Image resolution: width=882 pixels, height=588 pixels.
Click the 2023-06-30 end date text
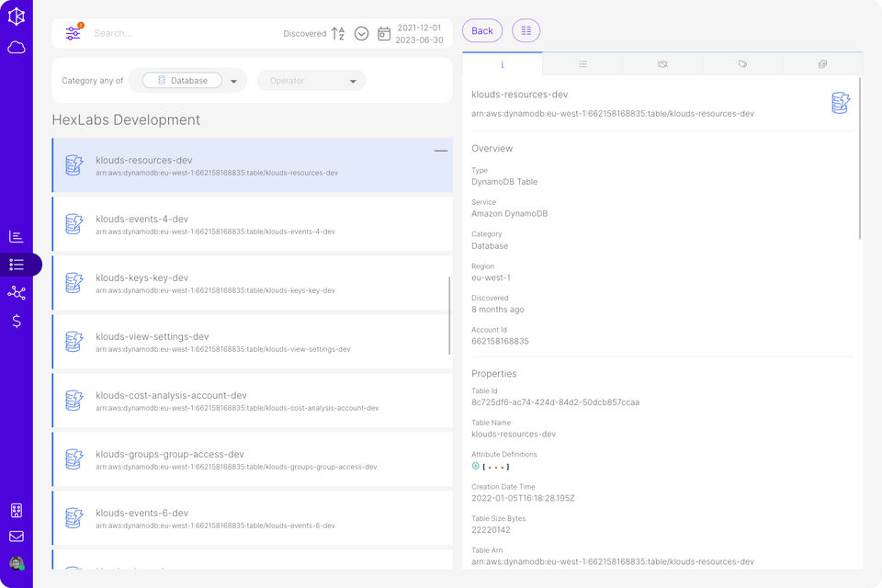coord(420,40)
